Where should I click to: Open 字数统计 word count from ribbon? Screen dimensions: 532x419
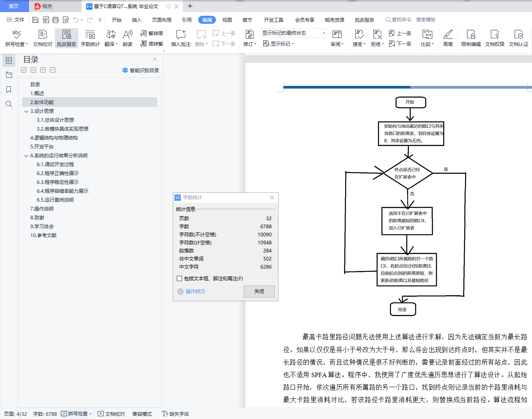(x=90, y=38)
